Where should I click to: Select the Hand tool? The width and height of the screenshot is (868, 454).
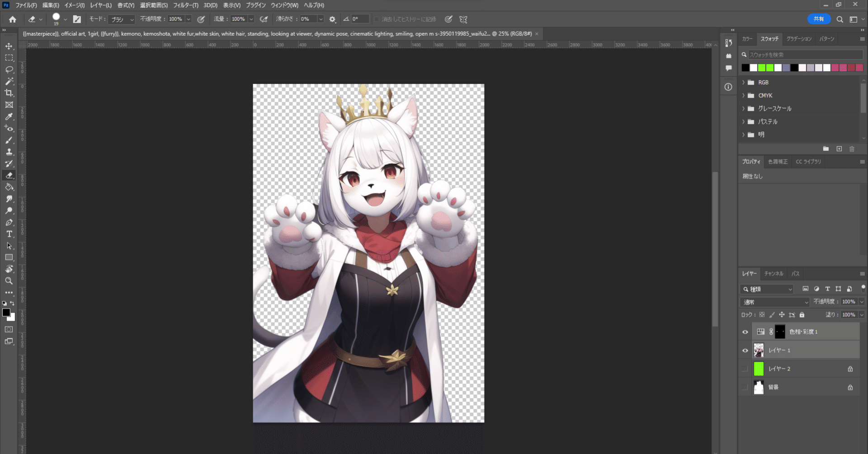tap(9, 269)
